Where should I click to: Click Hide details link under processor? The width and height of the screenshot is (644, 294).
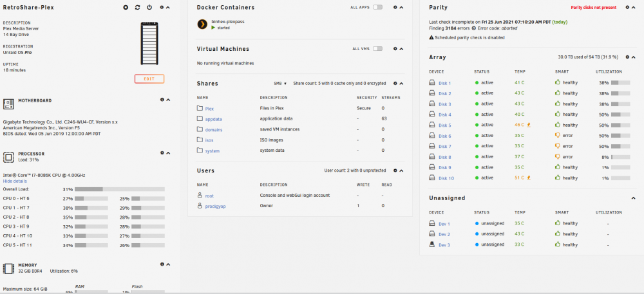[15, 181]
